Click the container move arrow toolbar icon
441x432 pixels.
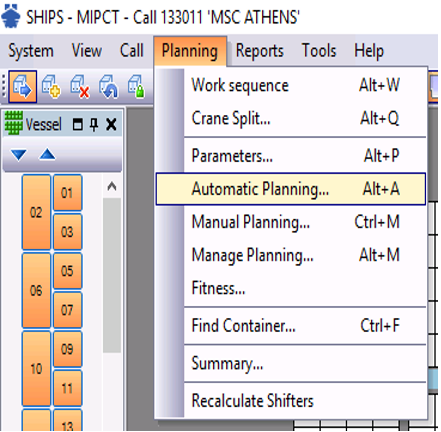pos(22,87)
